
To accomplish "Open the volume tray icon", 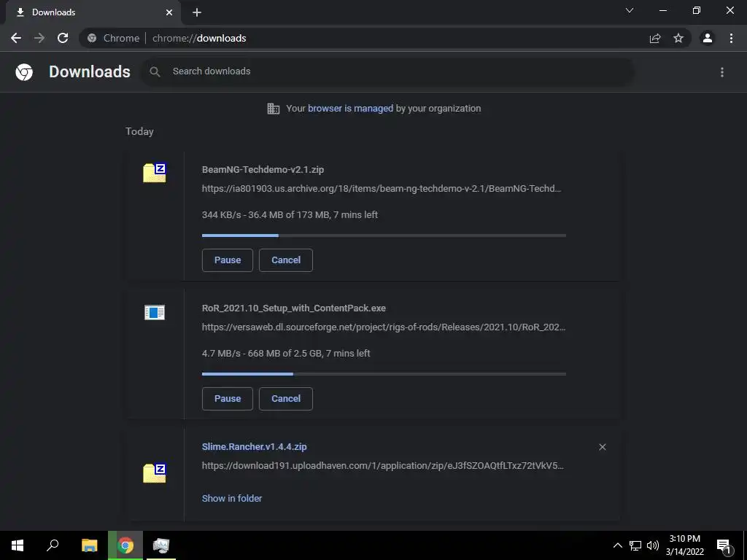I will pyautogui.click(x=653, y=545).
